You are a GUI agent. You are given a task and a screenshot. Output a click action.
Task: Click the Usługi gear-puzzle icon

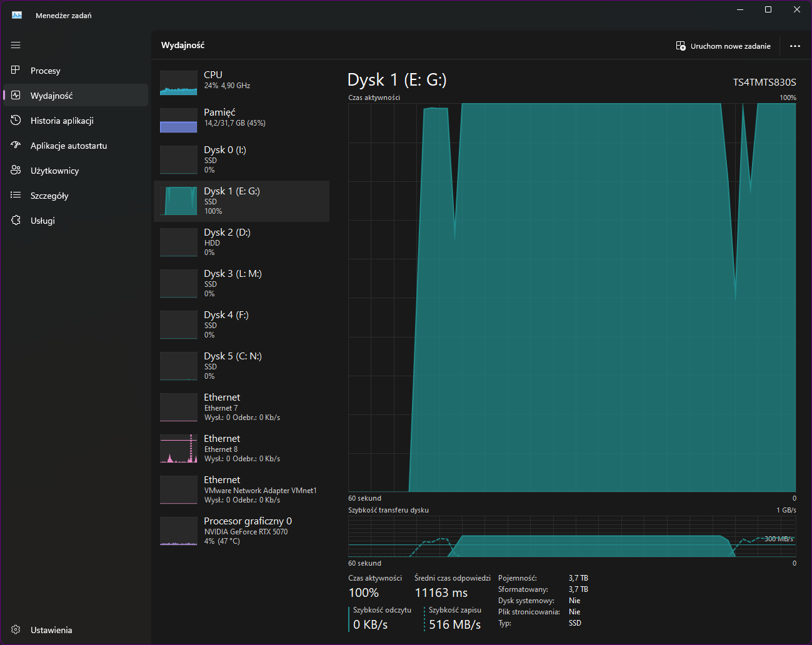click(x=16, y=220)
